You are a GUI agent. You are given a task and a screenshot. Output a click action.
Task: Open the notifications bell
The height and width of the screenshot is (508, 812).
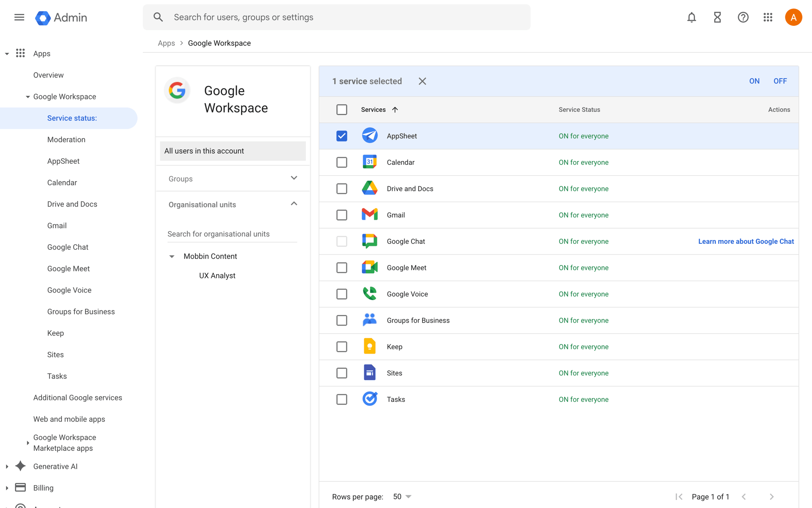[691, 17]
